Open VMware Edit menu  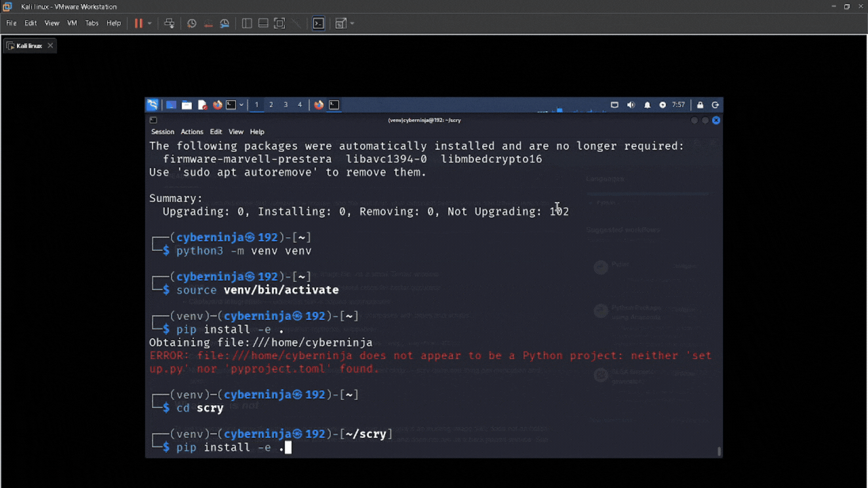tap(31, 23)
